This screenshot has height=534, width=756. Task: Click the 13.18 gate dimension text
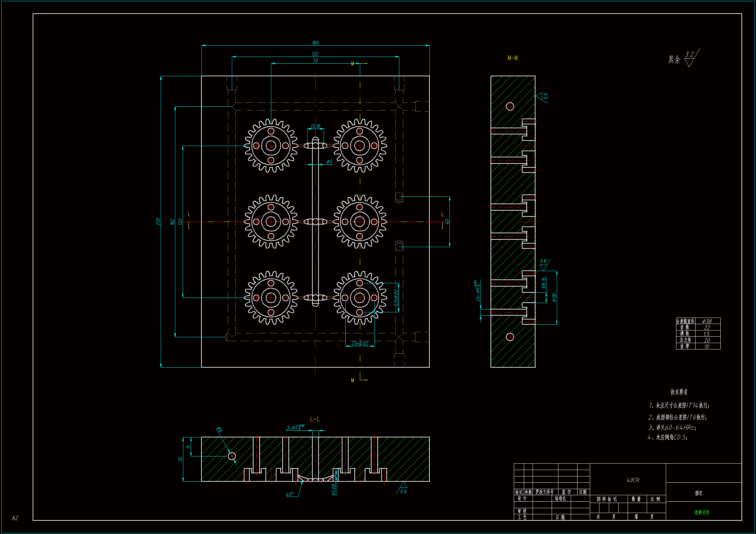(315, 126)
